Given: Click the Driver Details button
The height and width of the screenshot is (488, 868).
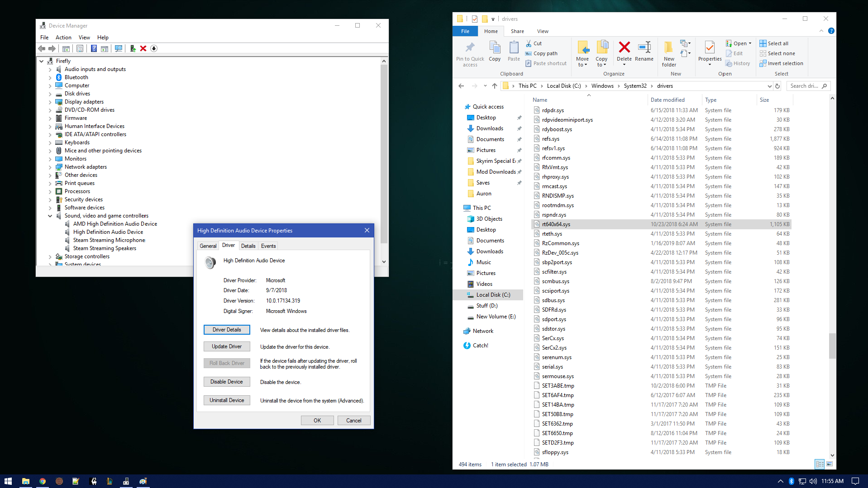Looking at the screenshot, I should pos(227,330).
